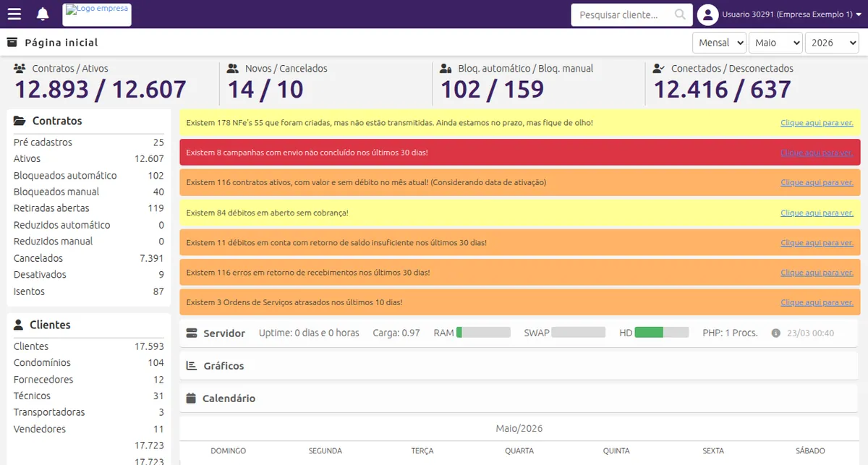The image size is (868, 465).
Task: Click the Gráficos chart icon
Action: coord(192,366)
